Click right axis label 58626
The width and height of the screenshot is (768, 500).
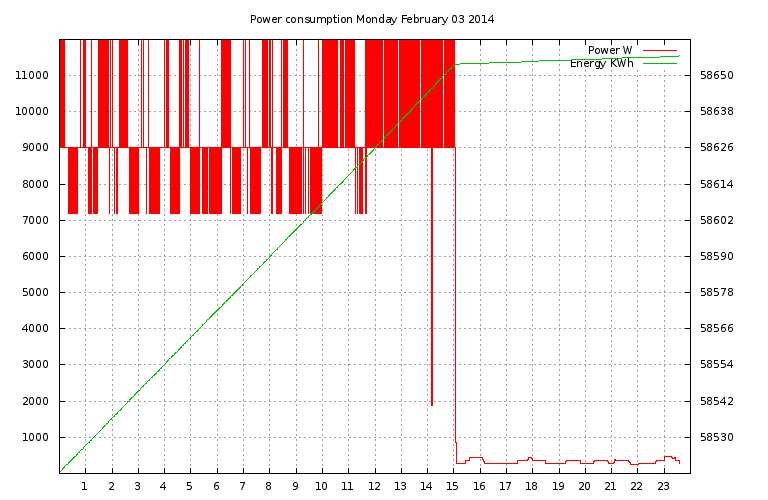tap(717, 147)
